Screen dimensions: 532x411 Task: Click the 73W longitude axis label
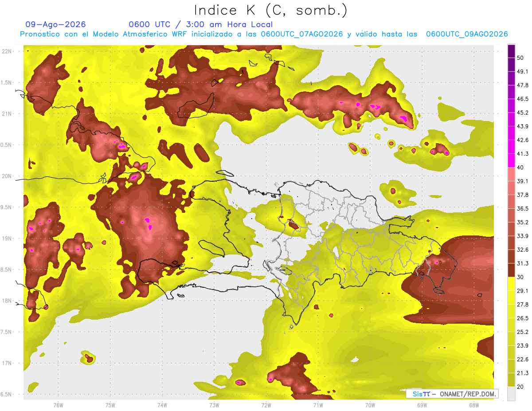click(214, 405)
